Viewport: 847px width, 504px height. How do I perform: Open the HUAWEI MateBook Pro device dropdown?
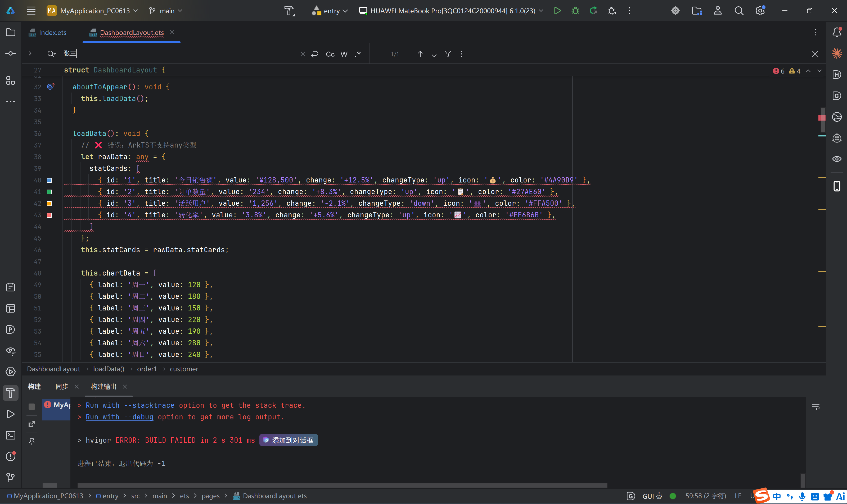(x=451, y=11)
